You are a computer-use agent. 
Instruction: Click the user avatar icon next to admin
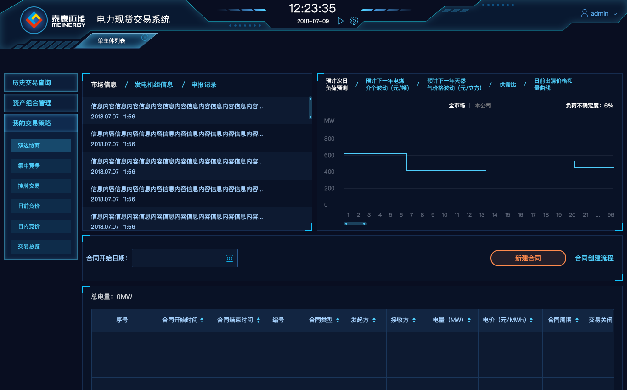click(x=584, y=13)
